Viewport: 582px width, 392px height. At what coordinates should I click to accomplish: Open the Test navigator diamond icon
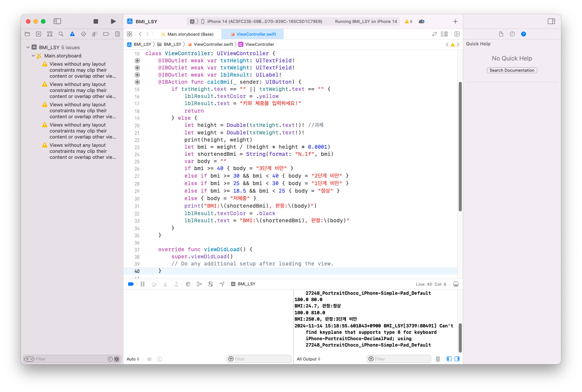tap(83, 34)
